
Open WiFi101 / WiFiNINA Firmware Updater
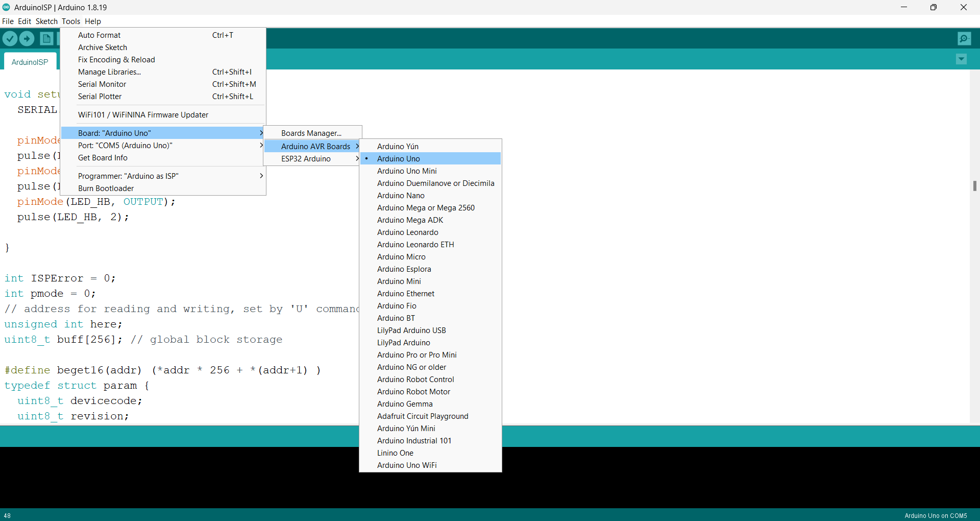163,115
